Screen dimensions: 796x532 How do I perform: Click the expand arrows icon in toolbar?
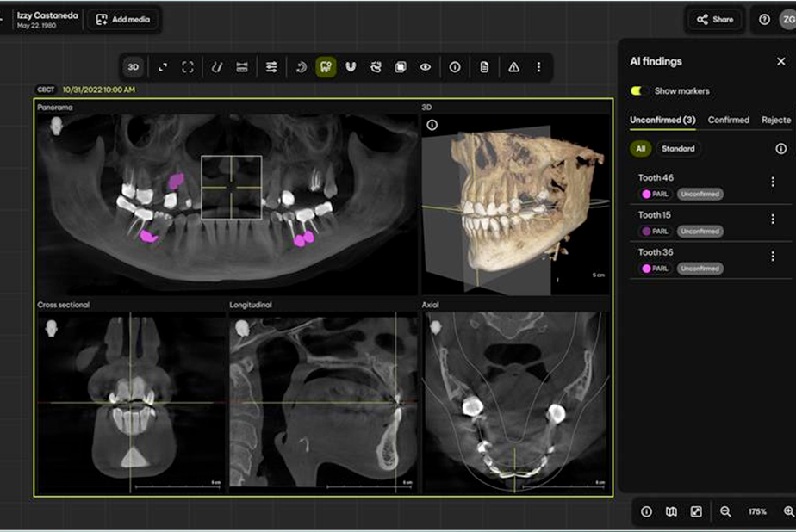click(x=163, y=67)
